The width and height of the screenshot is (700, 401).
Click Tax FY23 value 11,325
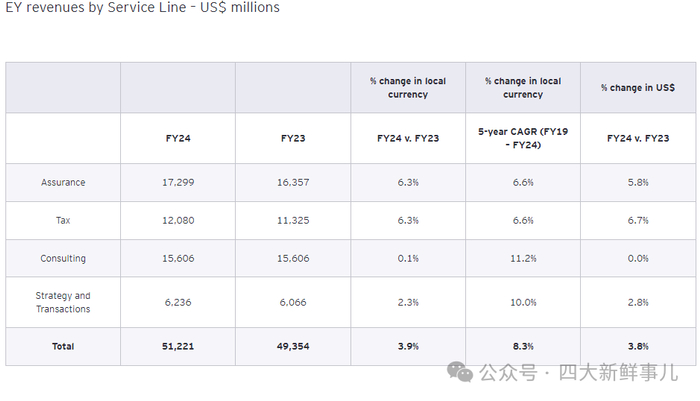pyautogui.click(x=293, y=220)
